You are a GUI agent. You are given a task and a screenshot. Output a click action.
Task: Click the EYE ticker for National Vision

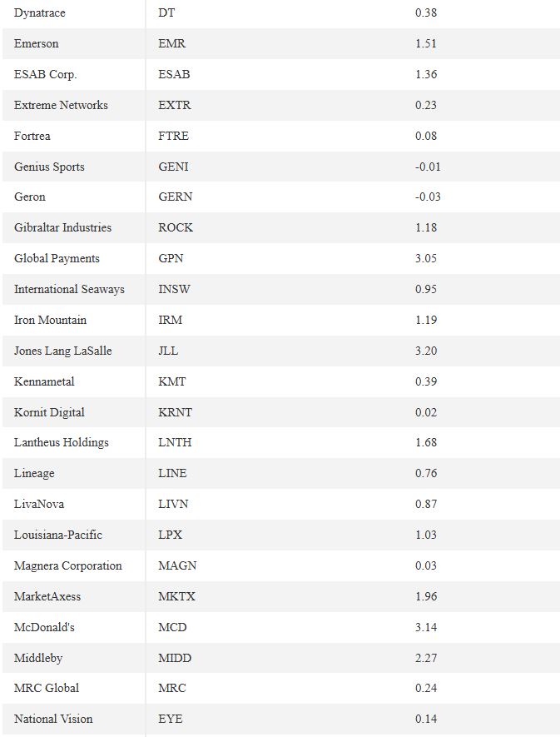[170, 719]
